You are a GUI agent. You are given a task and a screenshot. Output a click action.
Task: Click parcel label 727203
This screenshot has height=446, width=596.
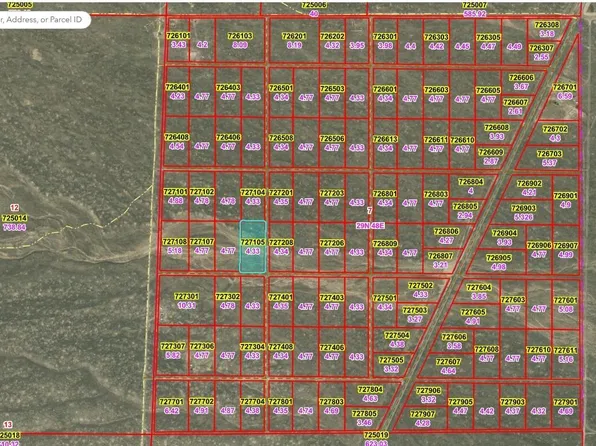(x=332, y=193)
